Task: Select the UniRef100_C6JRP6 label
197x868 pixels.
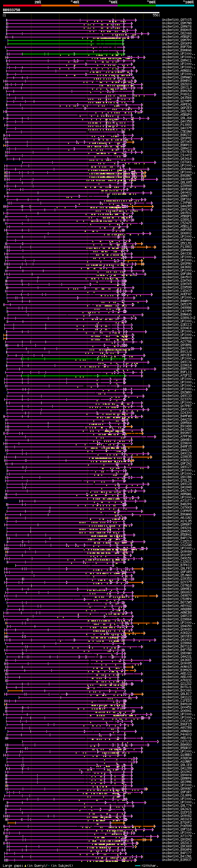Action: pos(177,795)
